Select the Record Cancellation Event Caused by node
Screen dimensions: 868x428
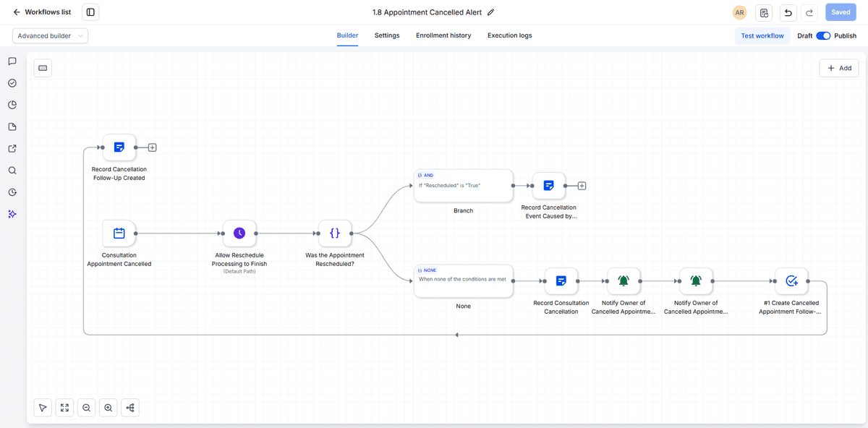point(549,186)
